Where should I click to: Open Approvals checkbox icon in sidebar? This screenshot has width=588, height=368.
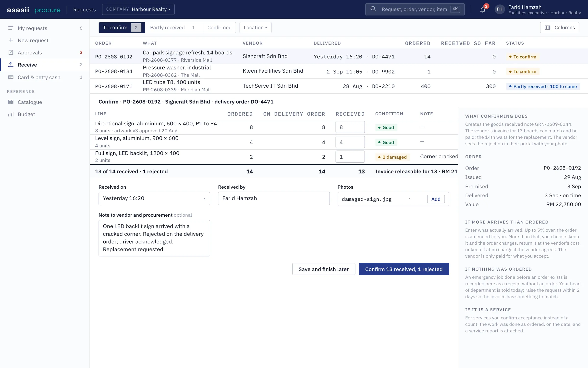11,53
